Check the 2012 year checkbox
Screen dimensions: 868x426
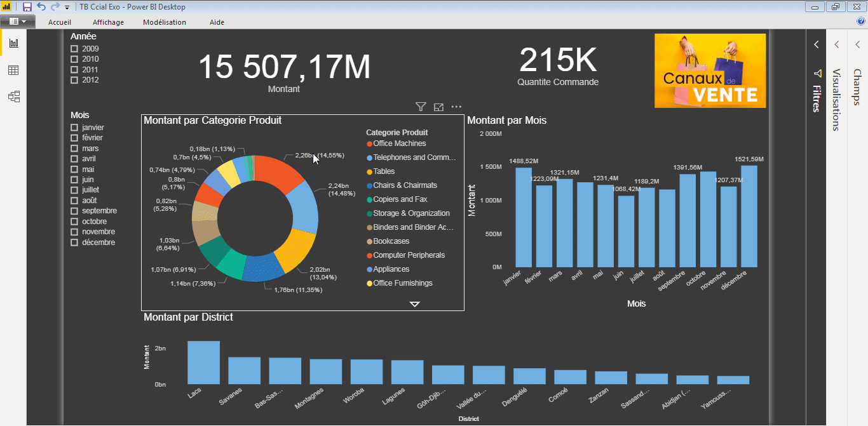click(74, 80)
